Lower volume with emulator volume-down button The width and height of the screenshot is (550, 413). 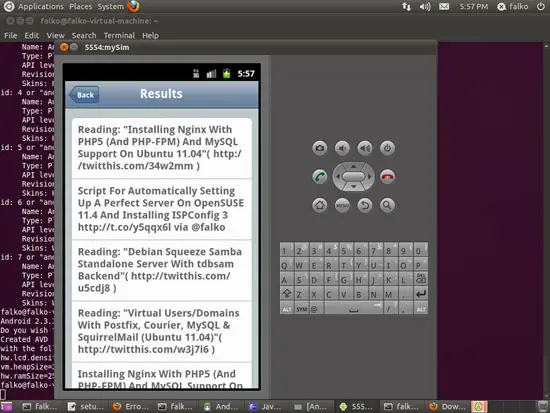click(x=342, y=148)
